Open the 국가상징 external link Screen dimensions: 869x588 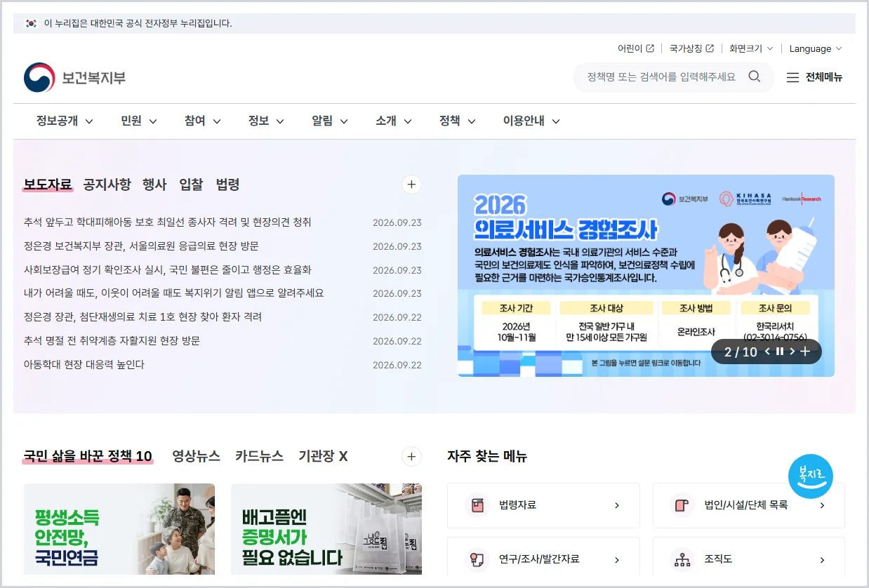point(691,48)
